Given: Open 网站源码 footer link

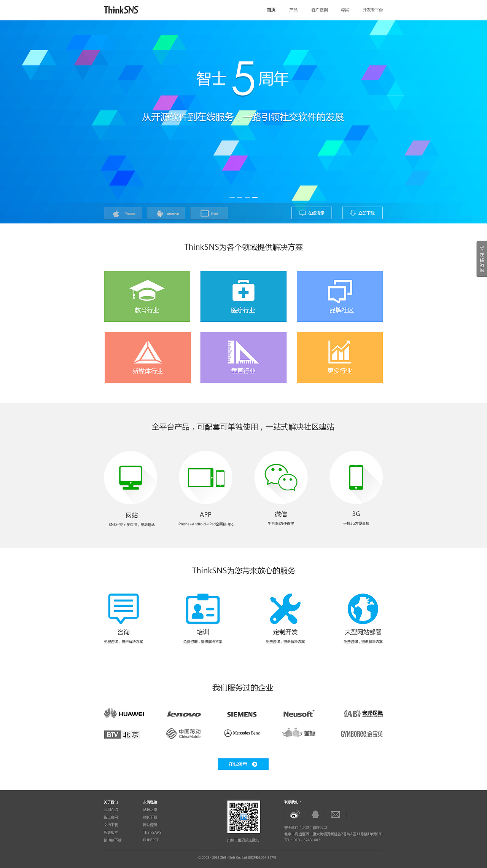Looking at the screenshot, I should tap(150, 825).
